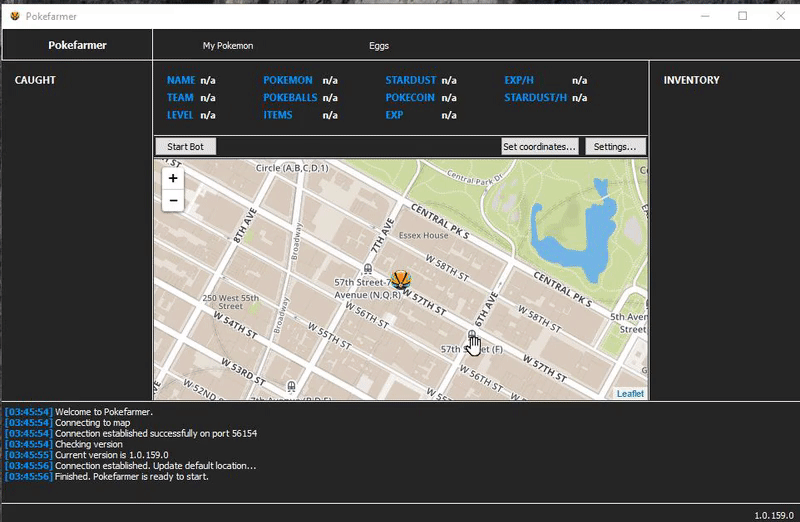Click the LEVEL stat label
800x522 pixels.
(x=180, y=115)
